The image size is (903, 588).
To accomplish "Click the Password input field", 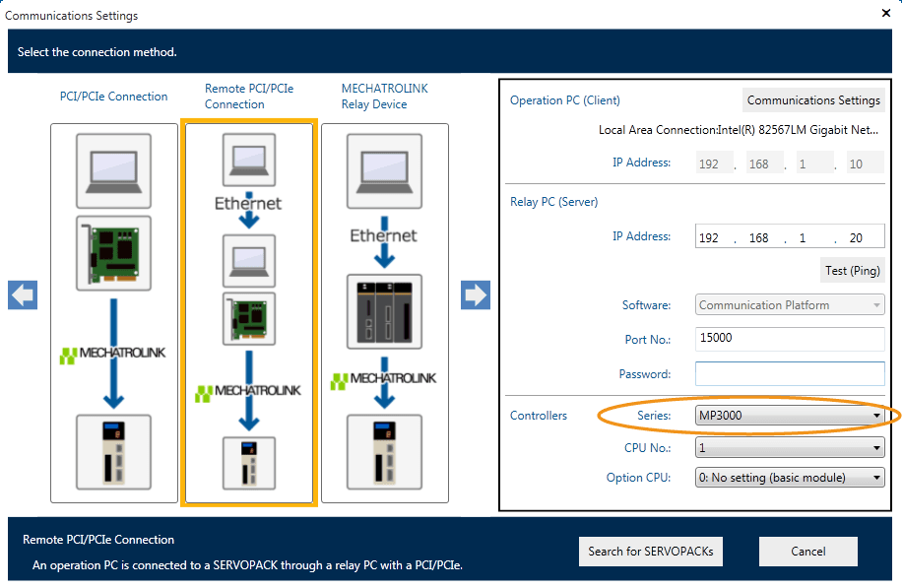I will coord(790,374).
